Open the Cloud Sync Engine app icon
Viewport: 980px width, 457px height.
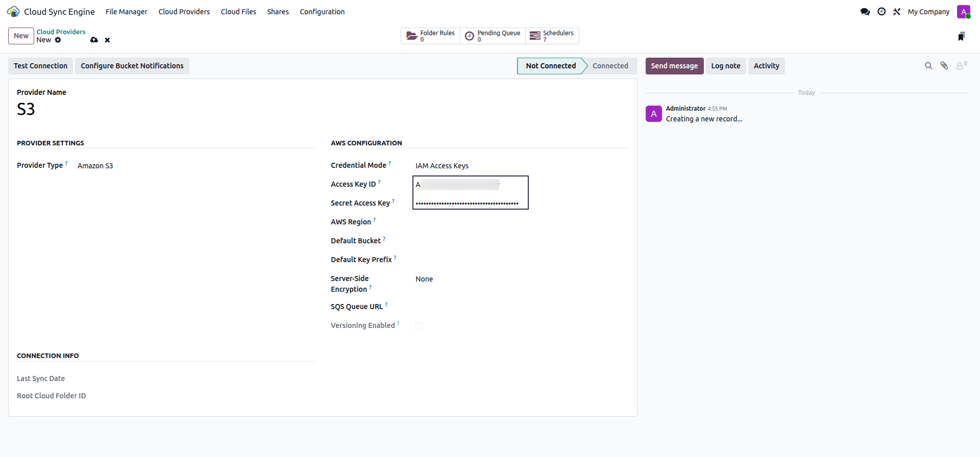pos(13,11)
